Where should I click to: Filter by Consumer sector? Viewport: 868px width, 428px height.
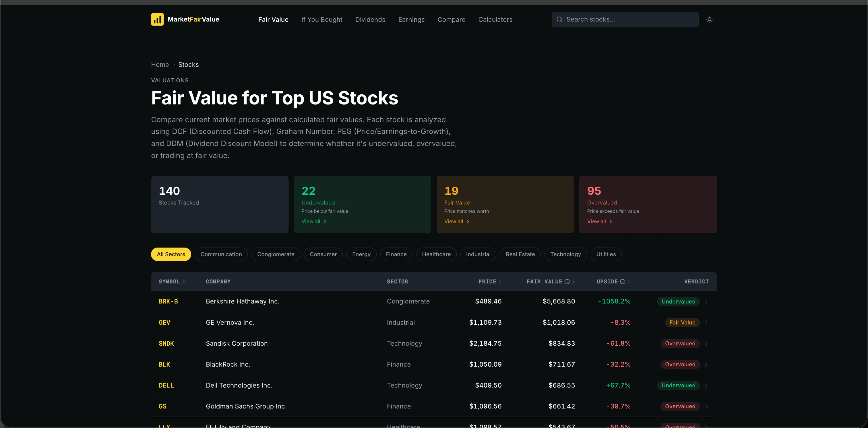[x=323, y=254]
